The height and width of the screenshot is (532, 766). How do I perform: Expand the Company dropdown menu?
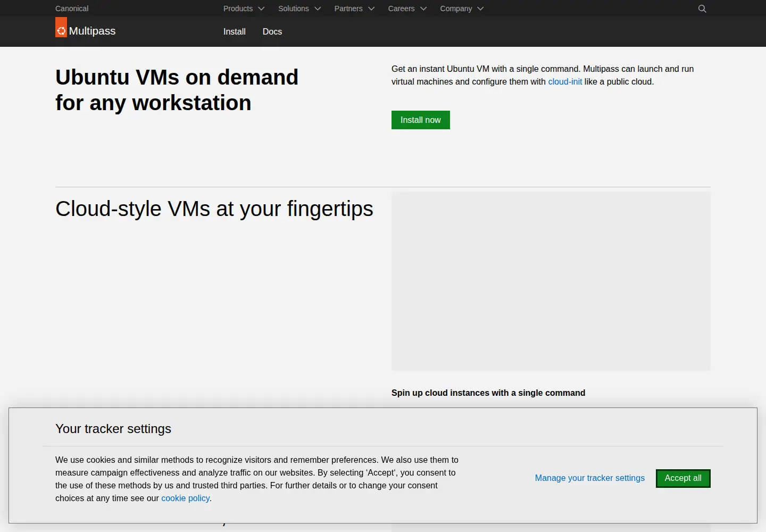click(x=462, y=9)
